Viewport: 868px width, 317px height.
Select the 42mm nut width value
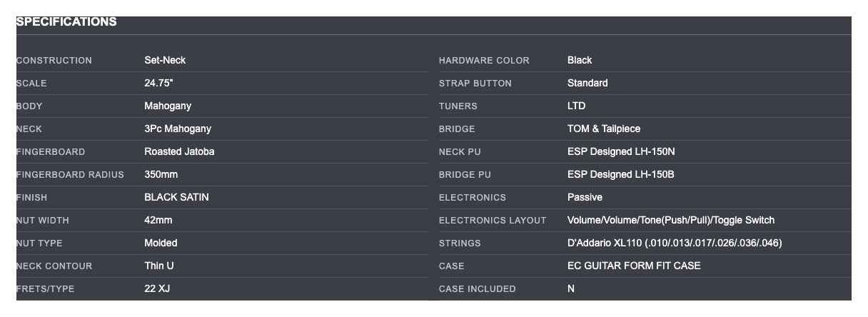pyautogui.click(x=158, y=220)
